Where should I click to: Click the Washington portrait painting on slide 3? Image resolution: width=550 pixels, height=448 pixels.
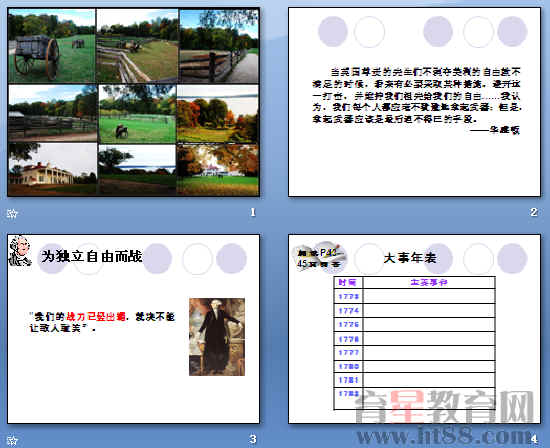[217, 337]
